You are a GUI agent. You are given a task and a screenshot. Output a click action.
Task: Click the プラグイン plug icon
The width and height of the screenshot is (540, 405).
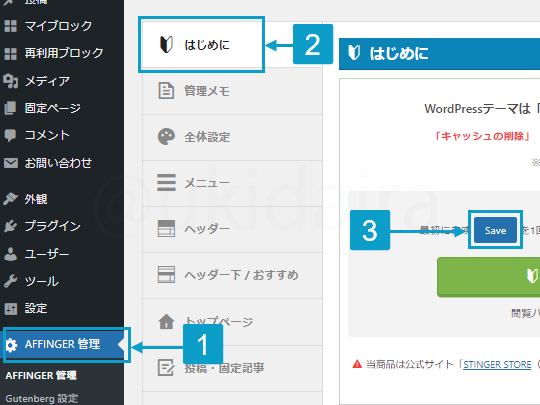click(10, 226)
